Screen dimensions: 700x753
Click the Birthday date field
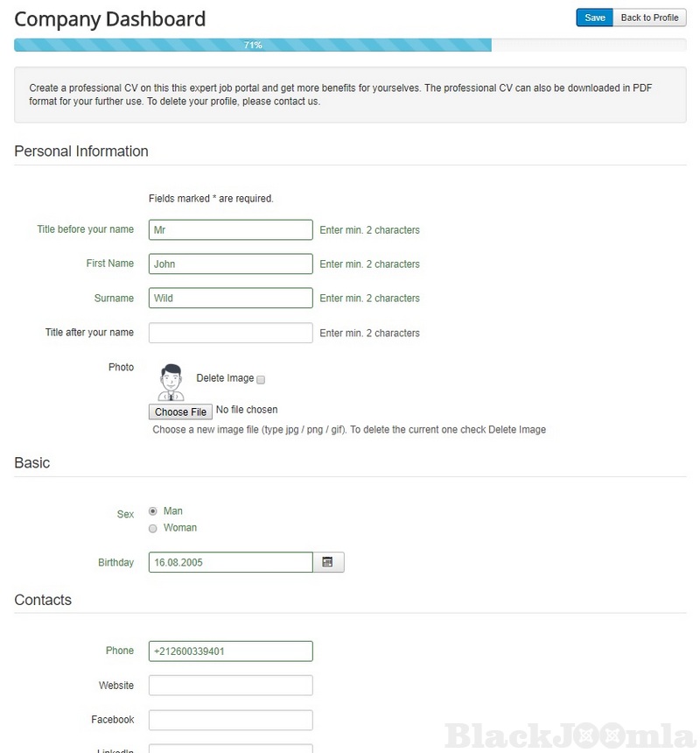pyautogui.click(x=230, y=562)
